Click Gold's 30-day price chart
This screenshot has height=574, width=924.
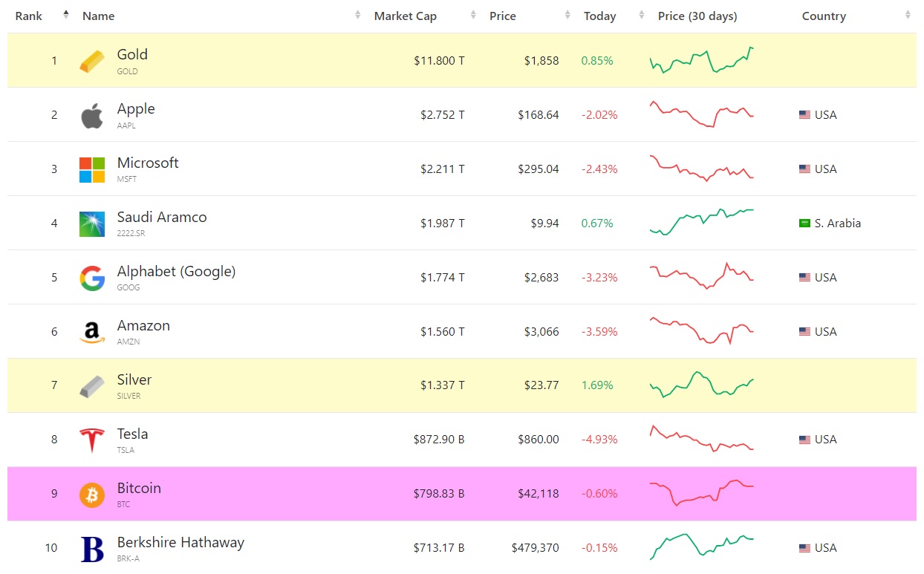tap(701, 60)
